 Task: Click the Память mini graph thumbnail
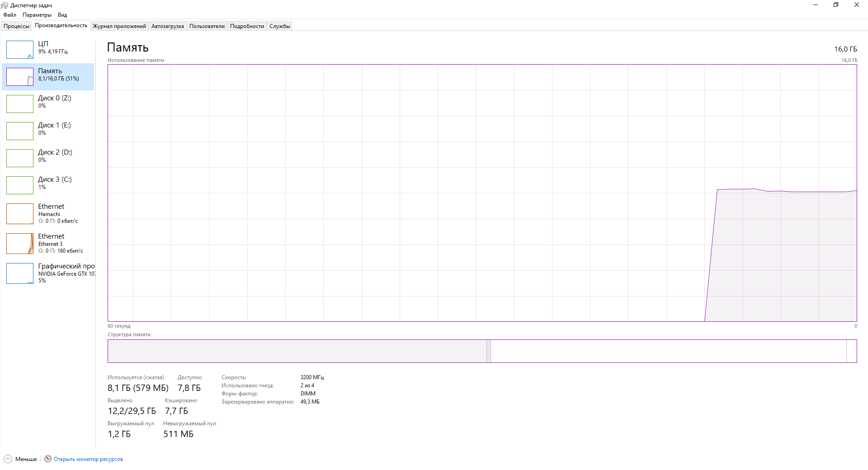[x=20, y=77]
